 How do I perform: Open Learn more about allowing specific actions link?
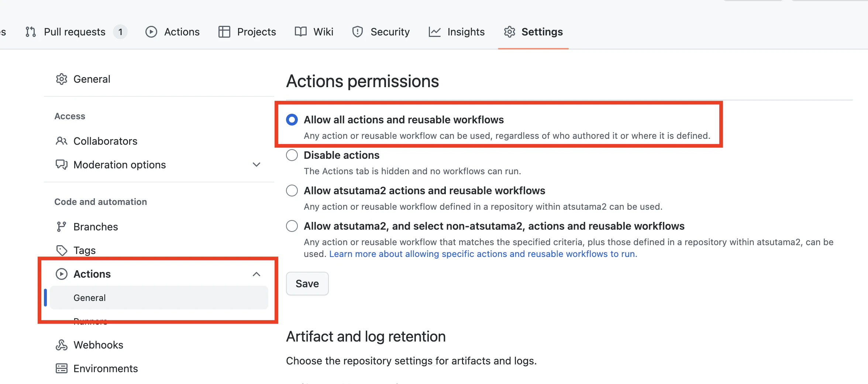tap(483, 254)
